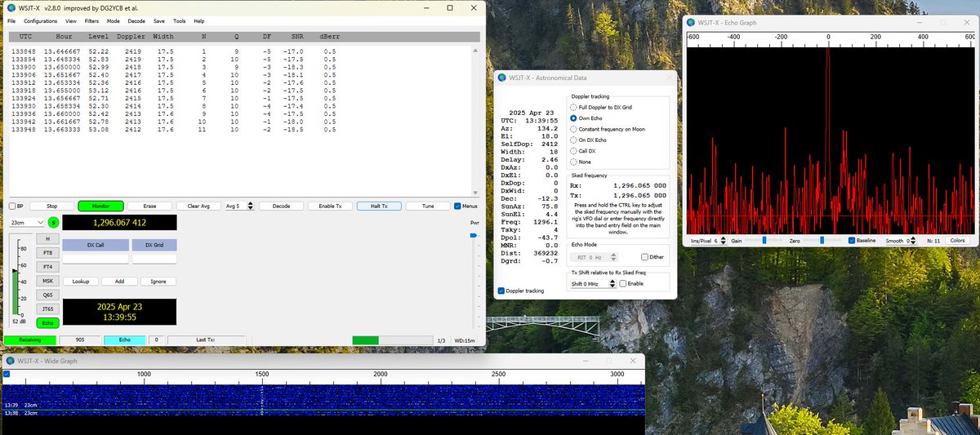Open the View menu

click(71, 20)
